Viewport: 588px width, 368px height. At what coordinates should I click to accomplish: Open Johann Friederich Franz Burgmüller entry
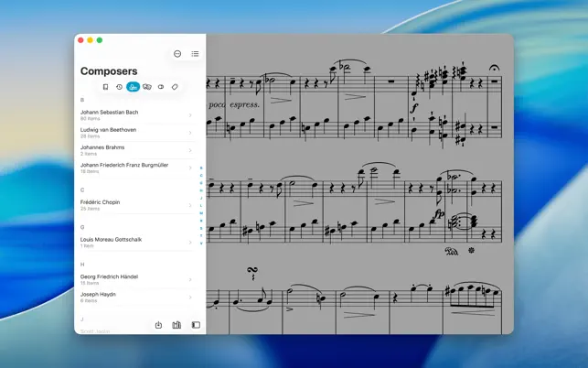tap(137, 168)
